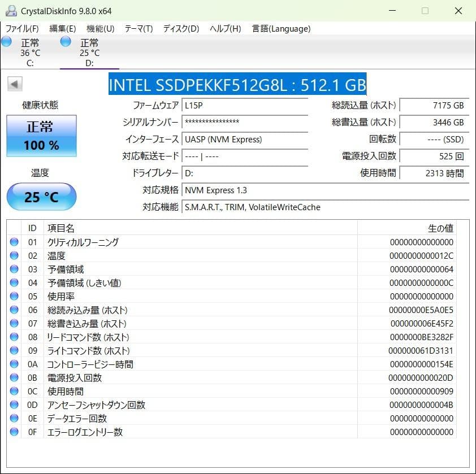The height and width of the screenshot is (474, 476).
Task: Click status dot for ID 03 予備領域
Action: click(14, 269)
